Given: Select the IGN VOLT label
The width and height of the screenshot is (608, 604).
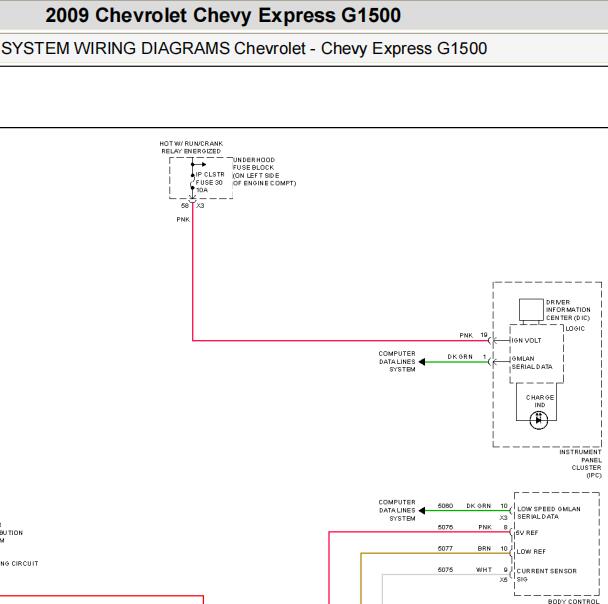Looking at the screenshot, I should pos(526,340).
